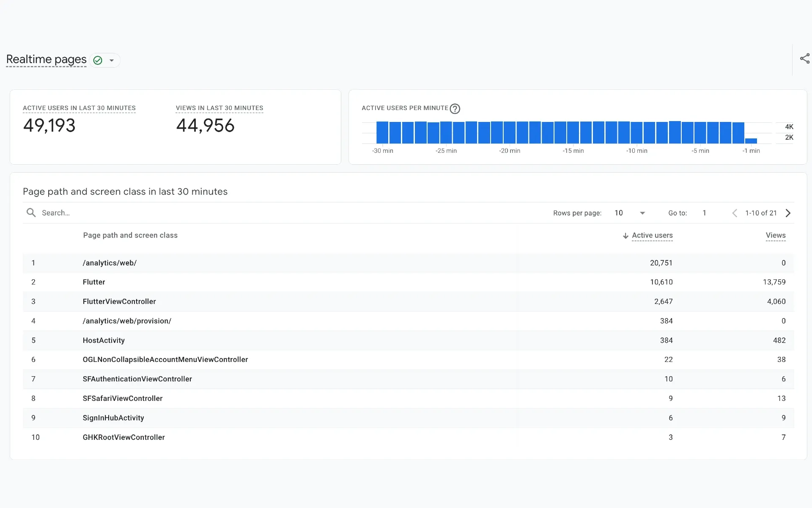
Task: Click the 2,647 active users cell
Action: pyautogui.click(x=663, y=301)
